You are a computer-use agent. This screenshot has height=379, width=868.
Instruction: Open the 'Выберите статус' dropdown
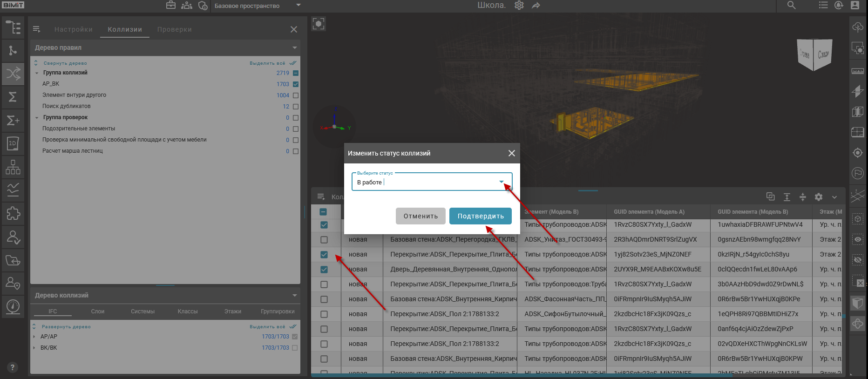tap(501, 182)
